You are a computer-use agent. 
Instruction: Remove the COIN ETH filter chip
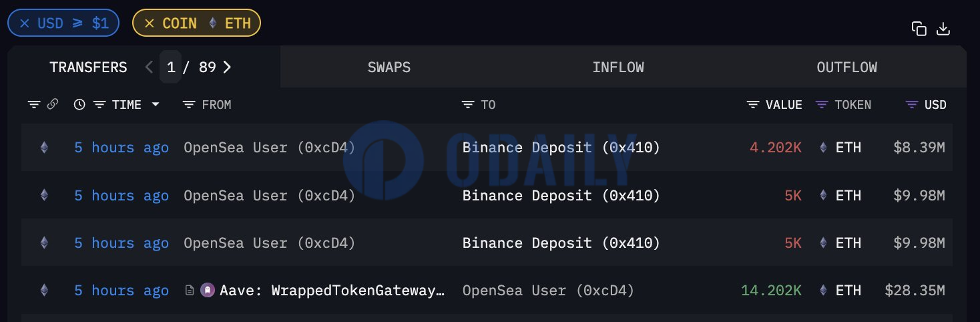[150, 23]
